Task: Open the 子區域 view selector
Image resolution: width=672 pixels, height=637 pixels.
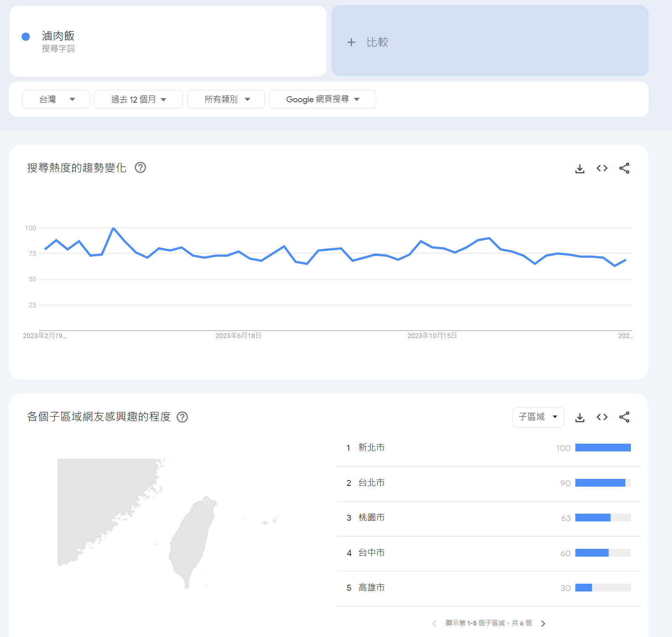Action: (538, 417)
